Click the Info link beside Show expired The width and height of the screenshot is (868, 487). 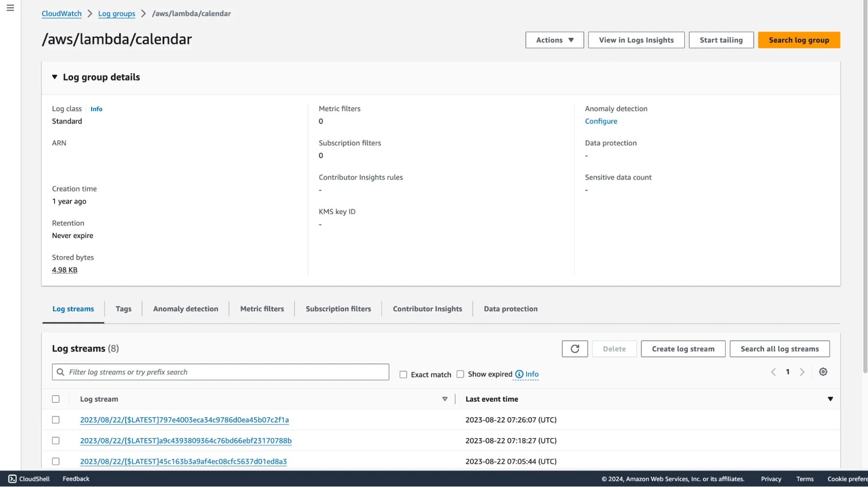(532, 374)
